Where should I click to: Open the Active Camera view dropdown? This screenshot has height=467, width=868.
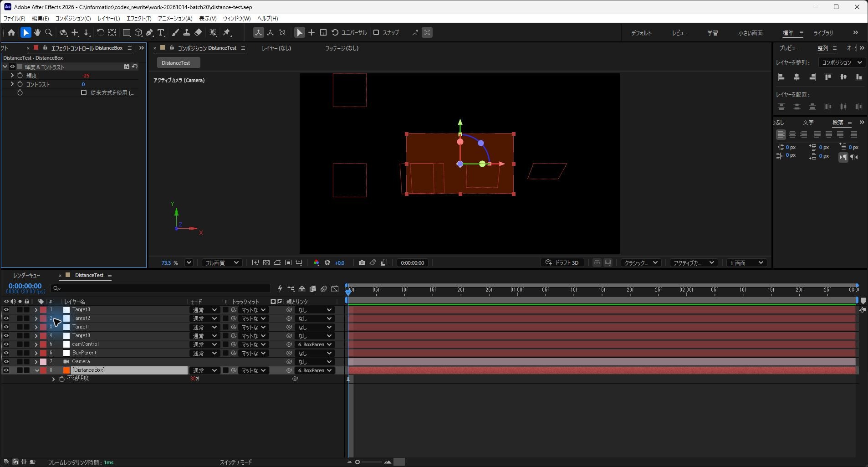pyautogui.click(x=694, y=263)
